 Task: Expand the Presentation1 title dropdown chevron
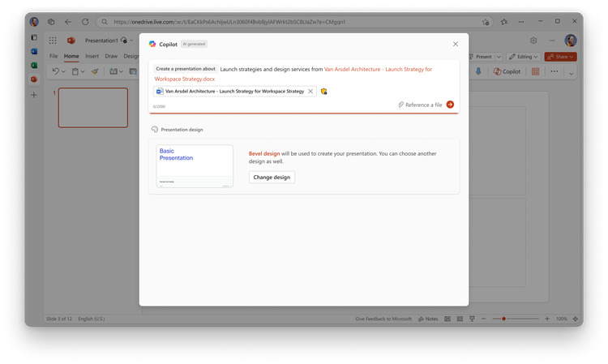pos(131,41)
